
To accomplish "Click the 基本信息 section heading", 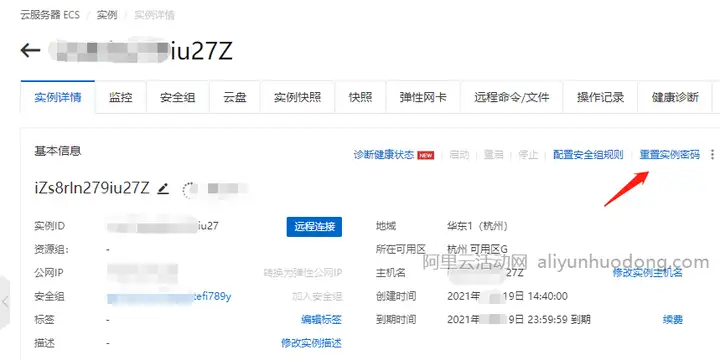I will pos(58,151).
